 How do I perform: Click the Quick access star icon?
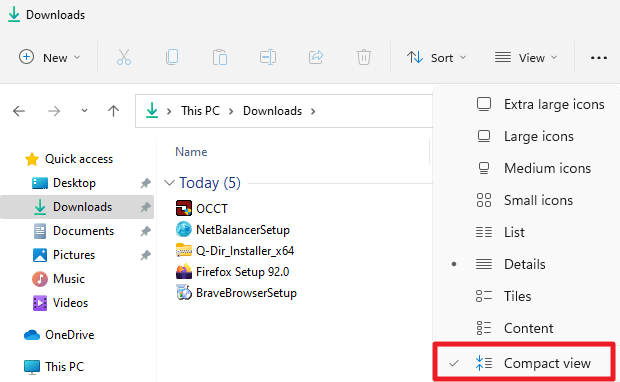(32, 159)
